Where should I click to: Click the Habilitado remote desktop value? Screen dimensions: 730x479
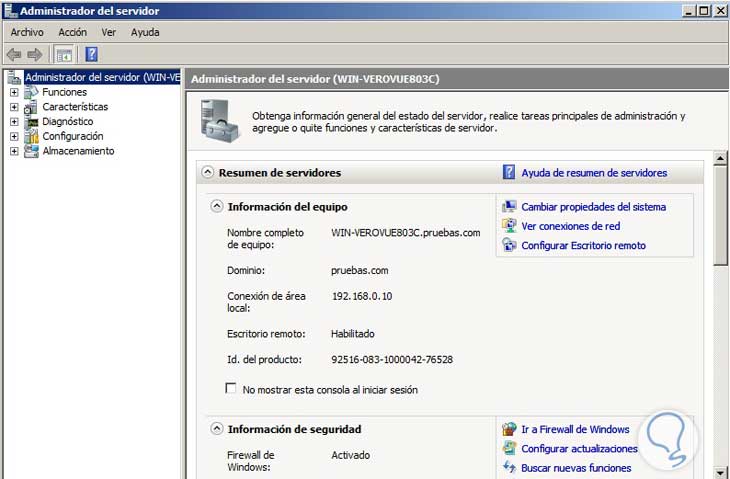click(x=352, y=334)
